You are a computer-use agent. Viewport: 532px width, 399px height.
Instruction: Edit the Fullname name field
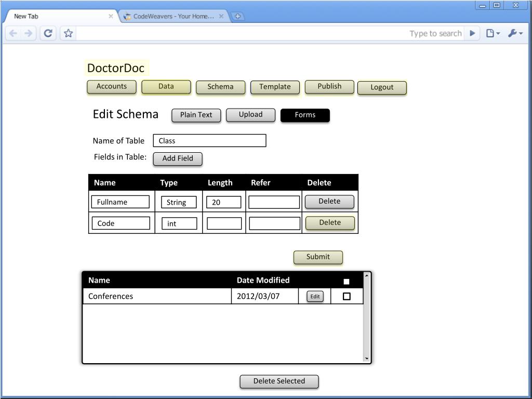[121, 202]
